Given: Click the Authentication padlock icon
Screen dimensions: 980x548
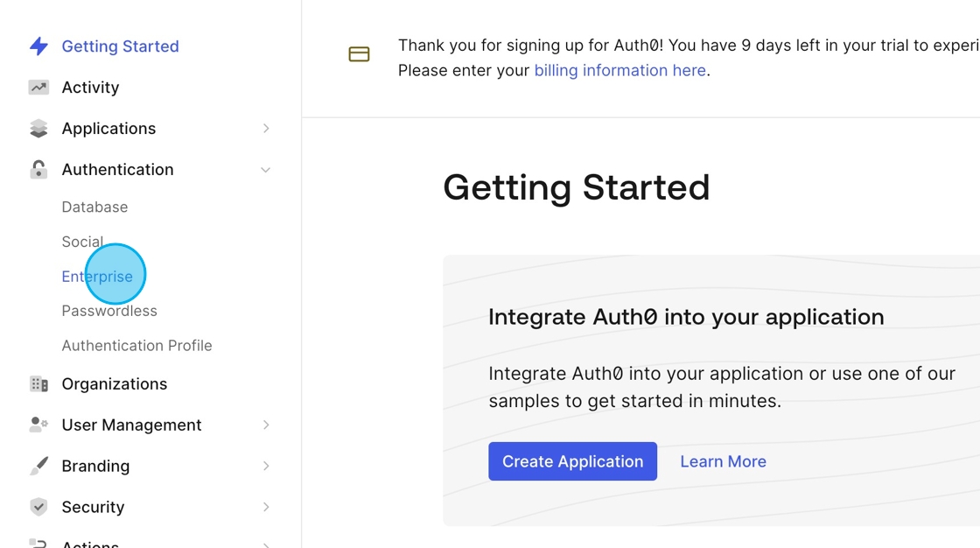Looking at the screenshot, I should coord(38,170).
